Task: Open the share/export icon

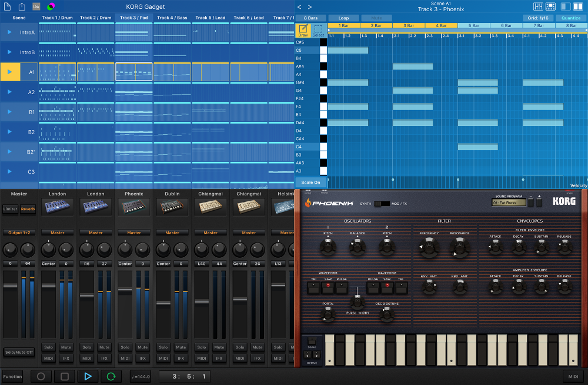Action: (22, 6)
